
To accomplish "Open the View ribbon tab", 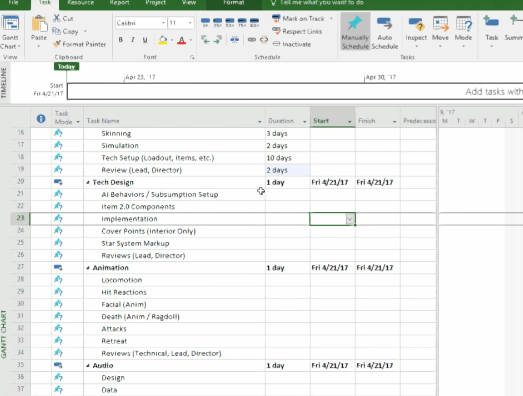I will (189, 3).
